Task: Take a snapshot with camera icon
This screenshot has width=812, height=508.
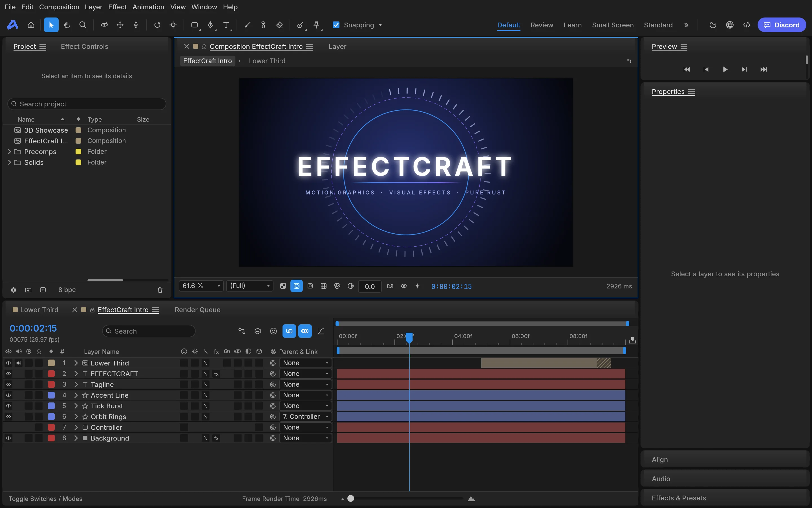Action: pos(390,286)
